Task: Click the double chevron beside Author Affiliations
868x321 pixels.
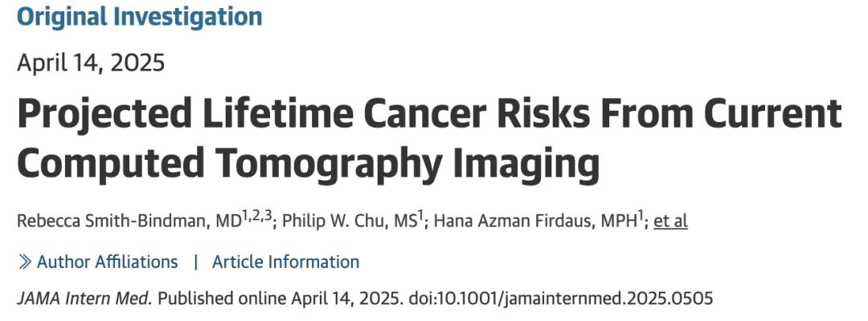Action: tap(24, 262)
